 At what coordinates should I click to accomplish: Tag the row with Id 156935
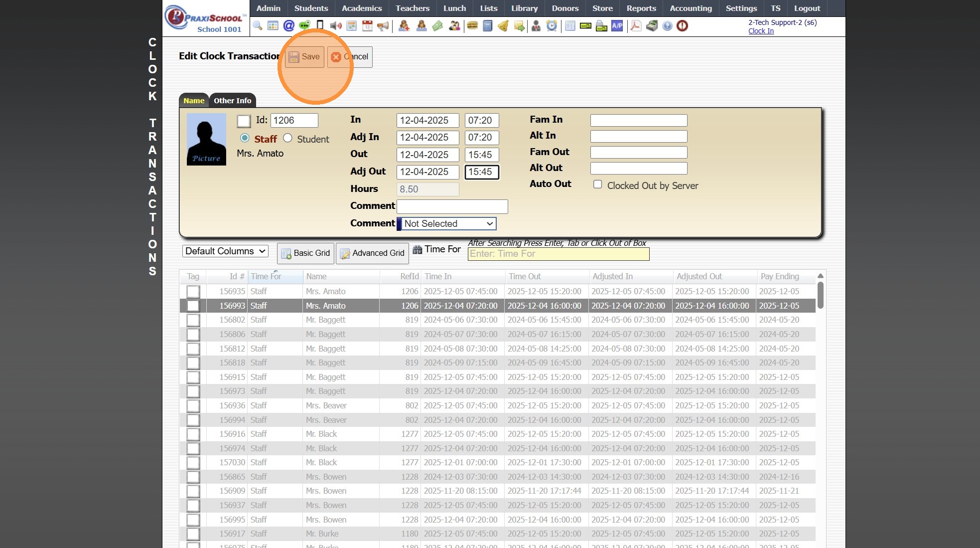coord(193,292)
